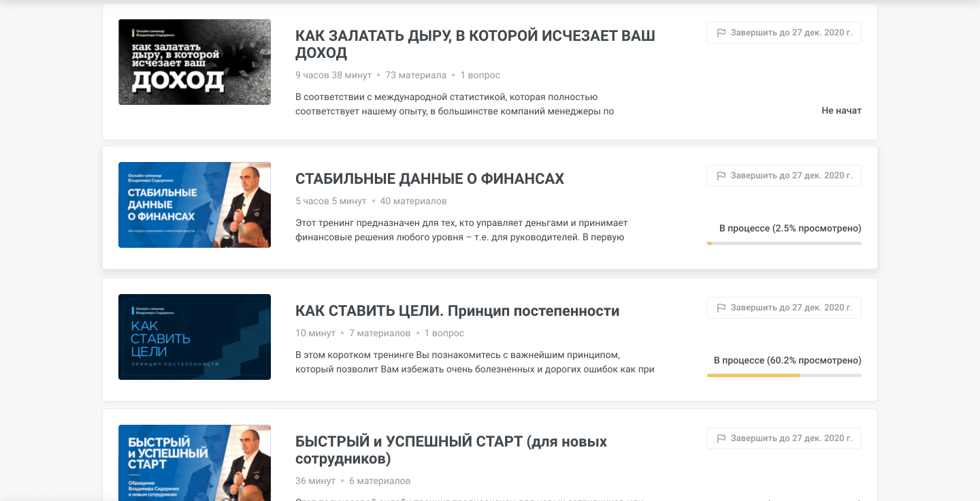Click flag icon on Стабильные данные deadline
Image resolution: width=980 pixels, height=501 pixels.
(x=721, y=176)
